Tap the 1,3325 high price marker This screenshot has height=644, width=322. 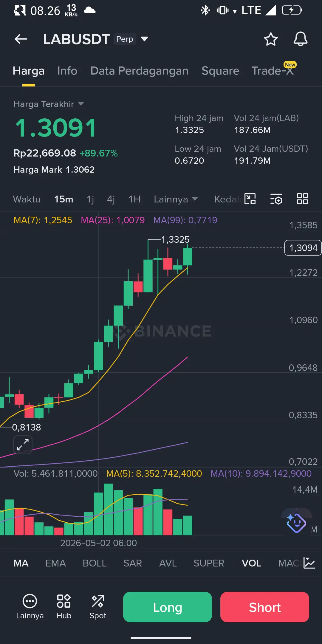point(175,239)
